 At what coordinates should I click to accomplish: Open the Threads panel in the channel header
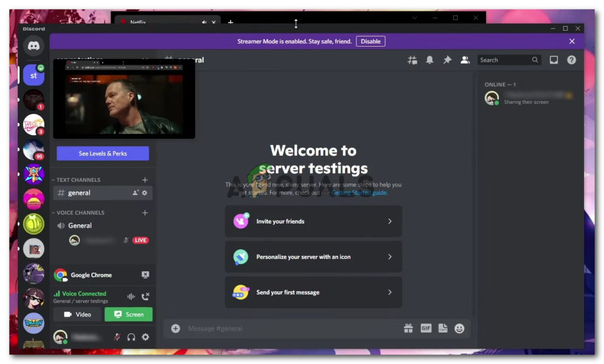point(412,60)
